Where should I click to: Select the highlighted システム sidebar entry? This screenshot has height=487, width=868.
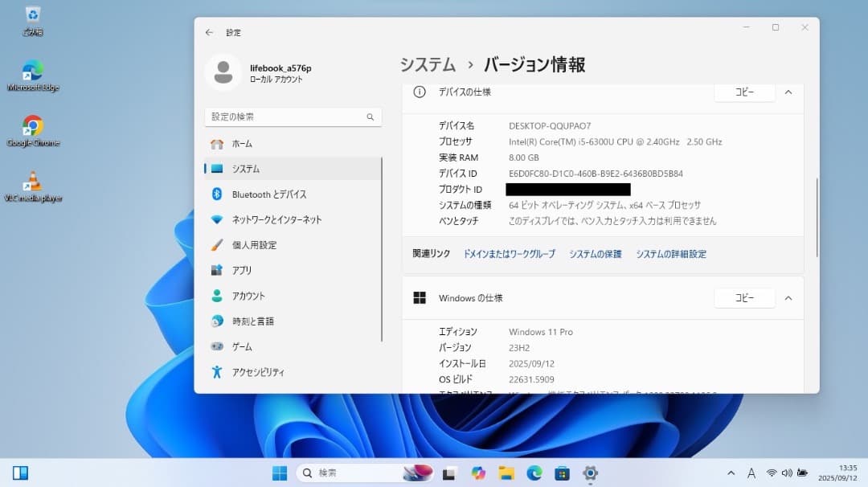tap(245, 168)
